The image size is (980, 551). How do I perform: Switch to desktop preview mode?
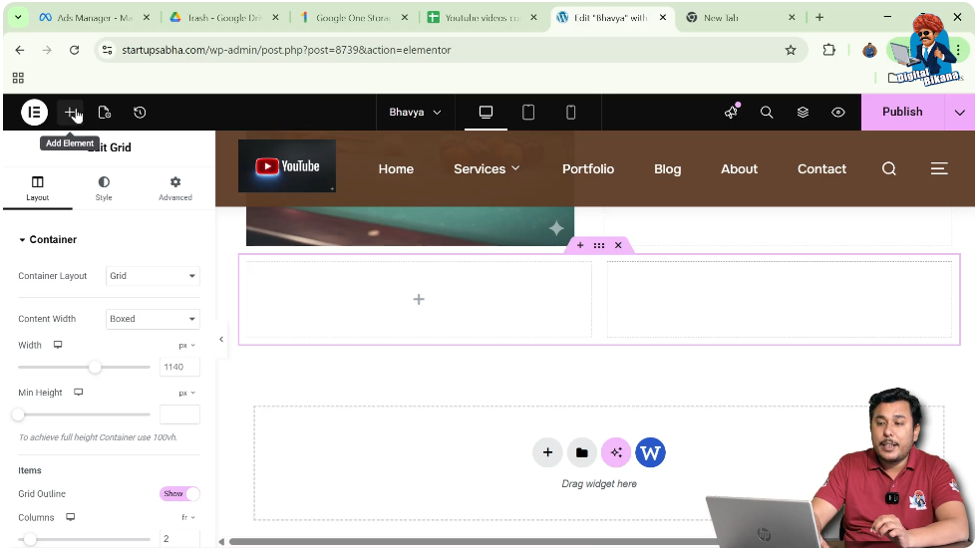tap(486, 113)
